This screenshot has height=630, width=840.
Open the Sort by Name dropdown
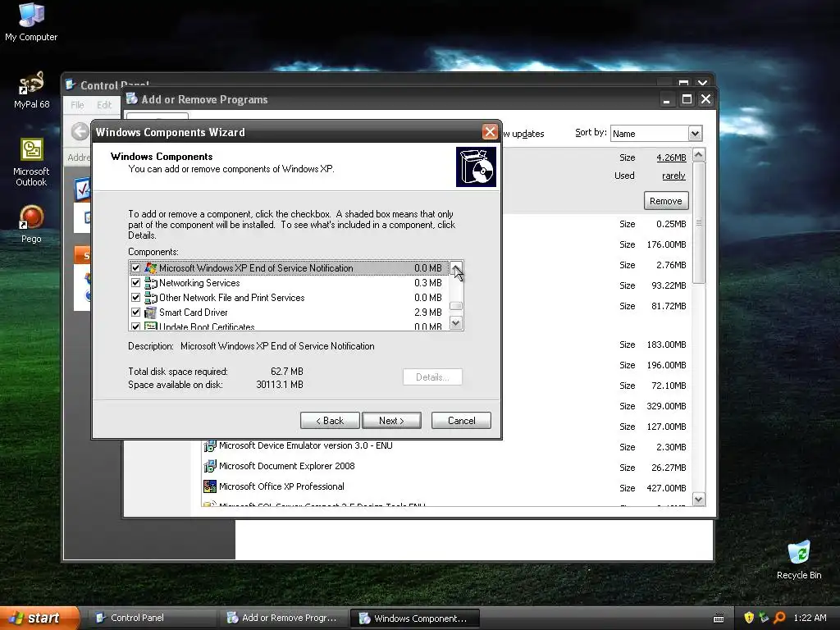click(x=695, y=134)
